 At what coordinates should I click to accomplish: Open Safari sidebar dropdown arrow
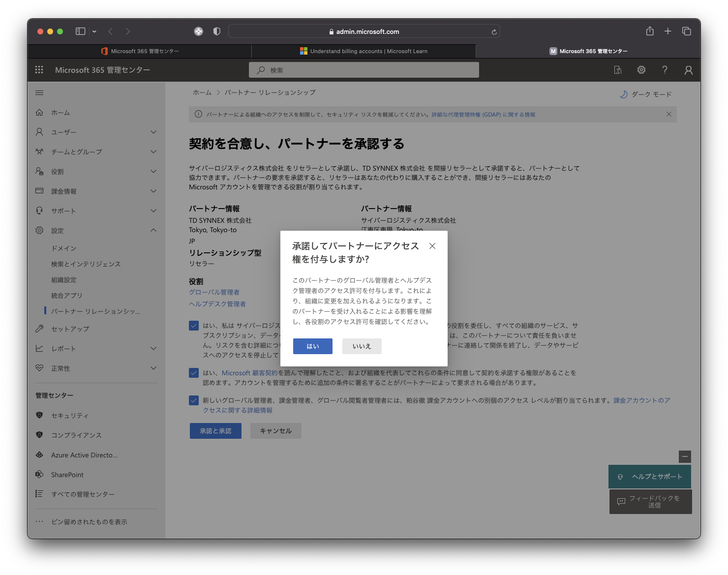pyautogui.click(x=94, y=31)
